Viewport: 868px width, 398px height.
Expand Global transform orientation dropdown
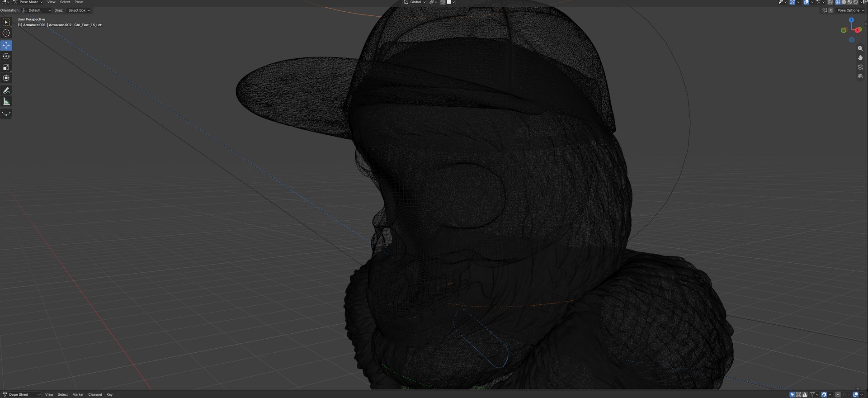coord(415,2)
